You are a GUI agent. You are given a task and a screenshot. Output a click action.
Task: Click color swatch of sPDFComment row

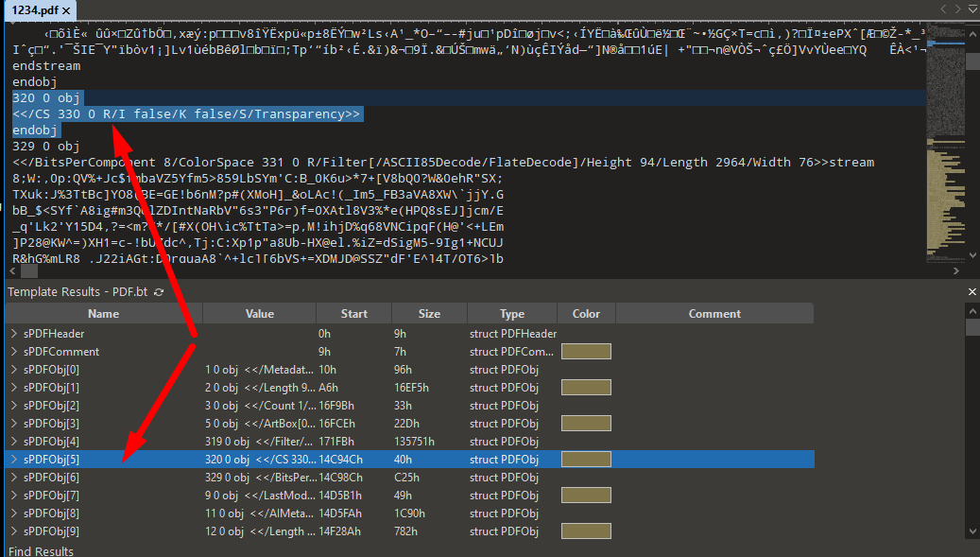[586, 352]
